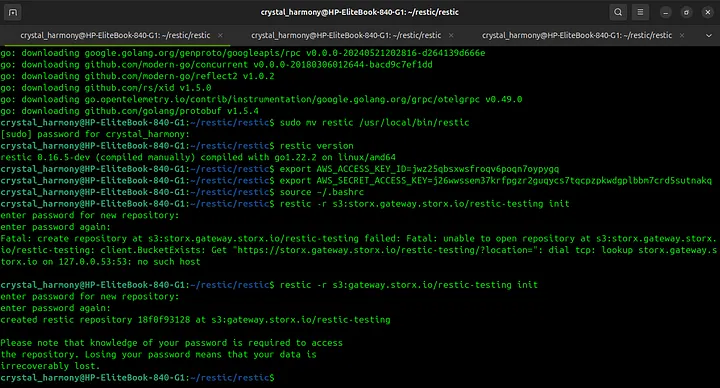Maximize the terminal window

tap(686, 12)
